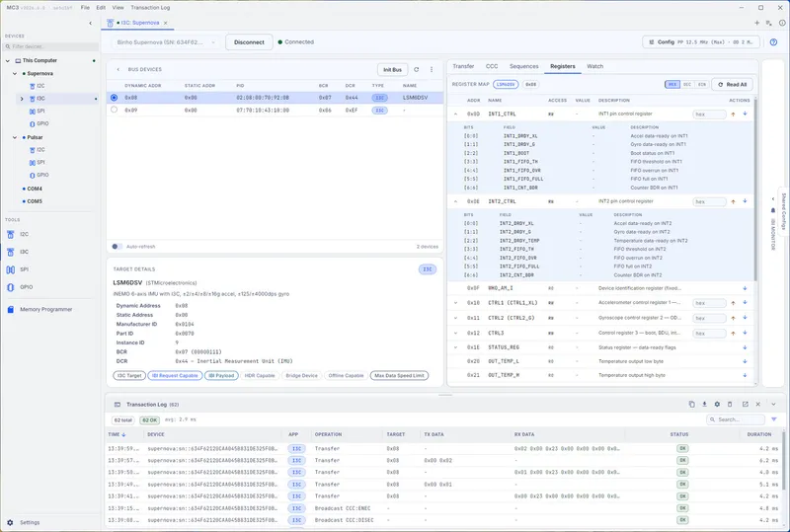Open the View menu
Screen dimensions: 790x532
coord(118,8)
